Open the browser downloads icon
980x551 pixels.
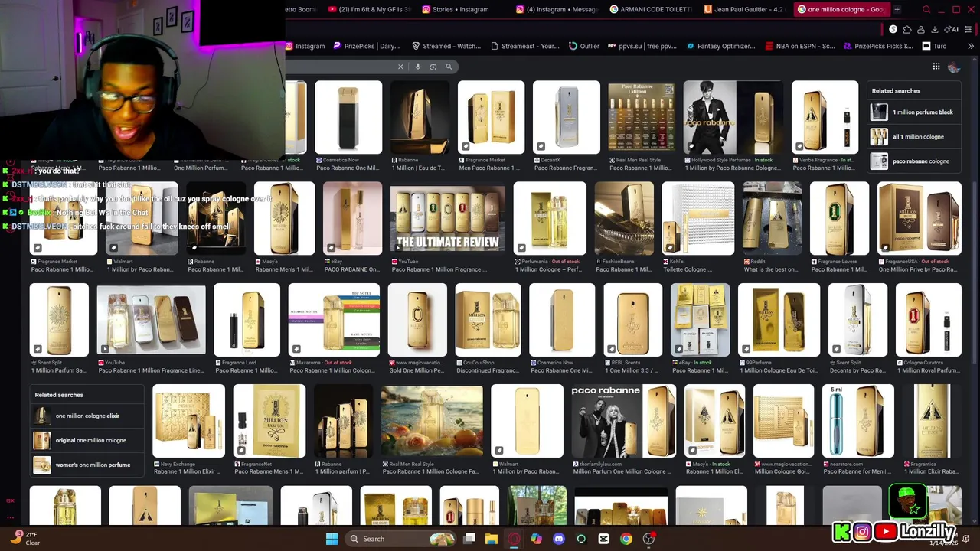pyautogui.click(x=935, y=29)
